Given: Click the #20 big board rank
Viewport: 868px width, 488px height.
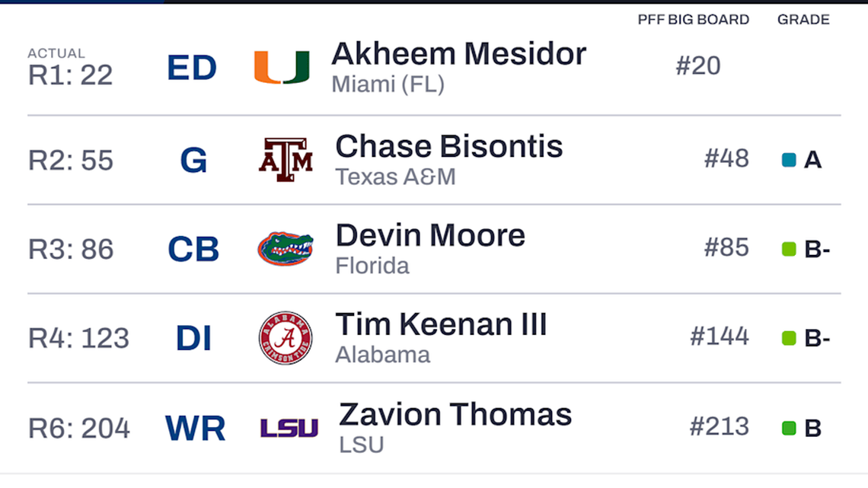Looking at the screenshot, I should click(697, 66).
